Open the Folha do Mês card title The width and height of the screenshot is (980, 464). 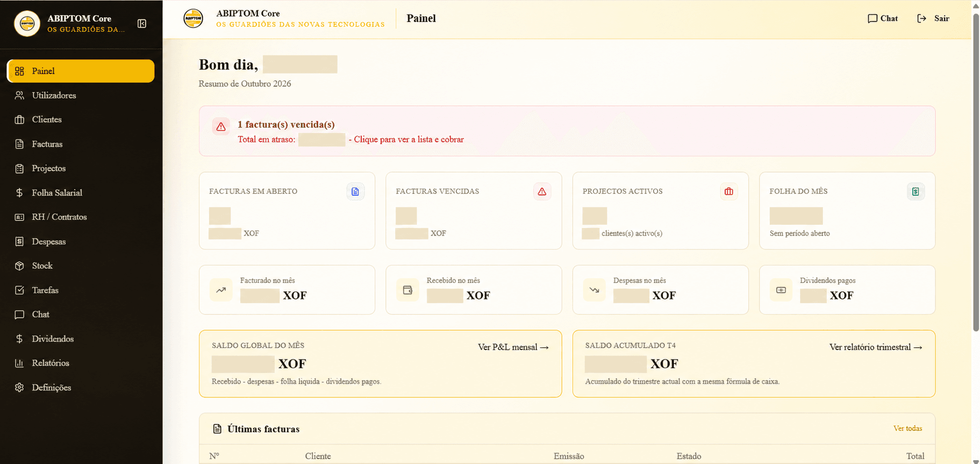coord(798,191)
